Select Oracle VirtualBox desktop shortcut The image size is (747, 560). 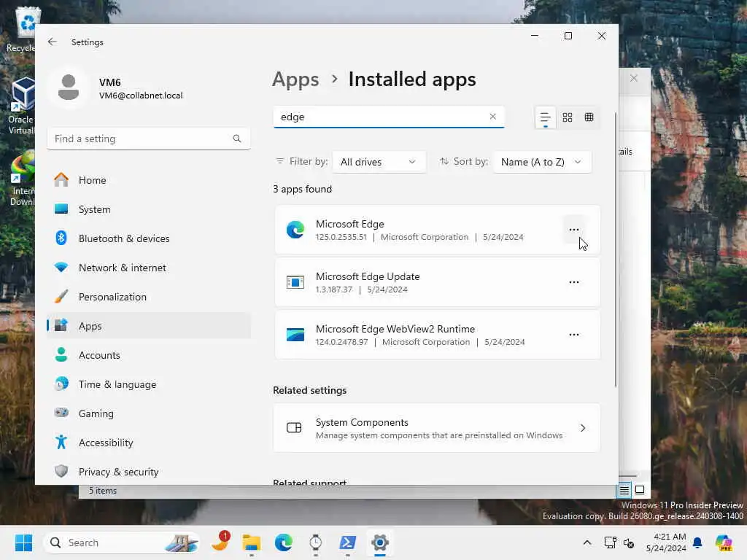pyautogui.click(x=21, y=106)
